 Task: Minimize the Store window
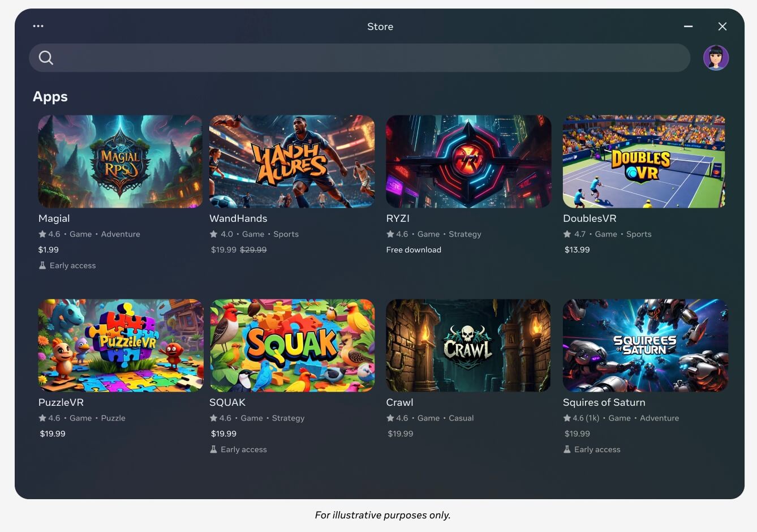coord(688,27)
